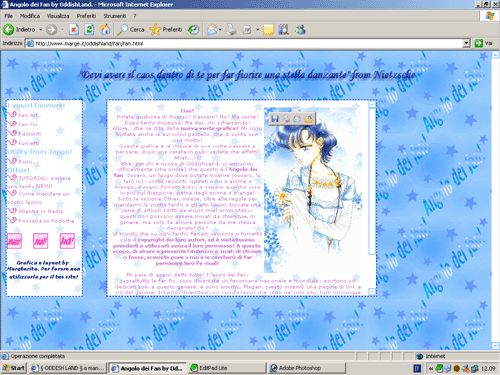The width and height of the screenshot is (500, 375).
Task: Open the TUTORIAL scrivere una fanfic link
Action: (x=39, y=182)
